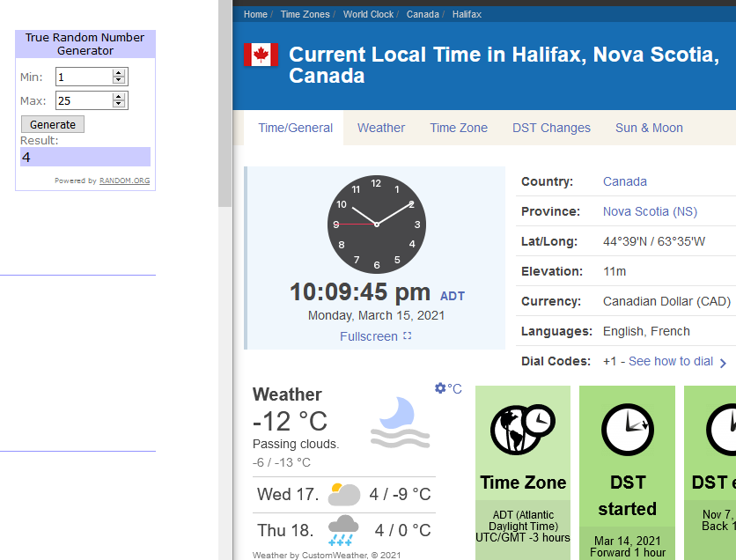736x560 pixels.
Task: Increase the Max value with up arrow
Action: click(119, 97)
